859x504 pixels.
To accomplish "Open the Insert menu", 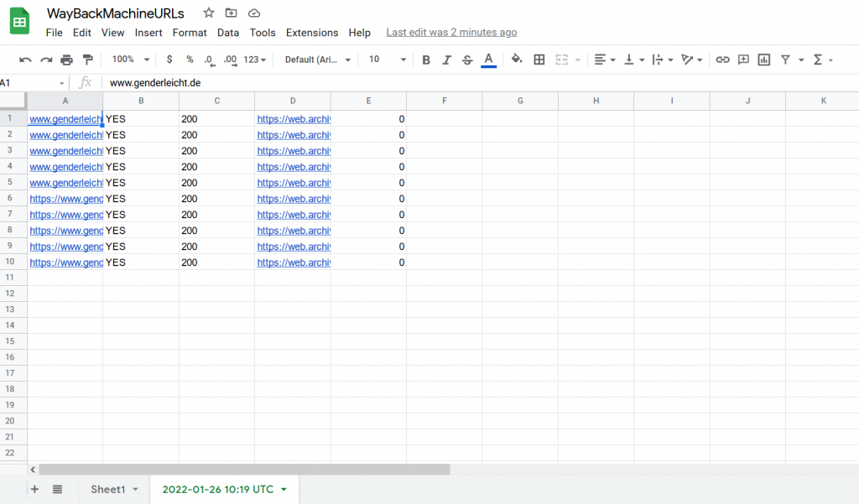I will 148,33.
